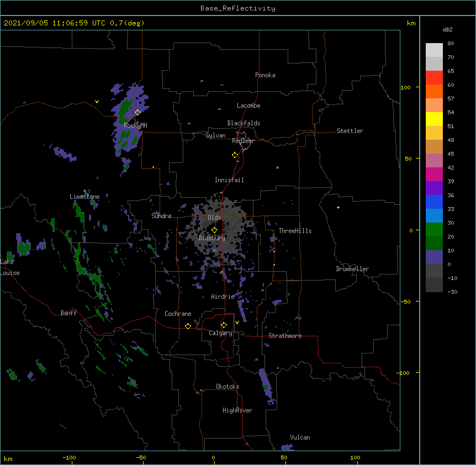Image resolution: width=476 pixels, height=465 pixels.
Task: Click the 80 value on dBZ legend
Action: (x=451, y=44)
